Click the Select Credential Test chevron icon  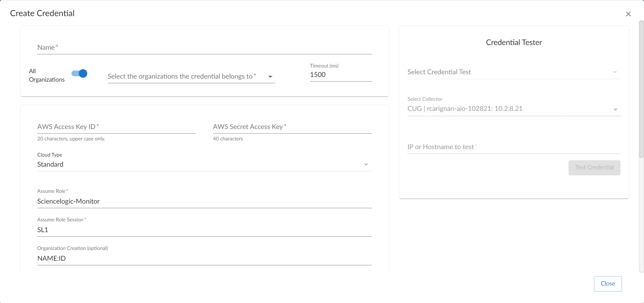pos(614,72)
